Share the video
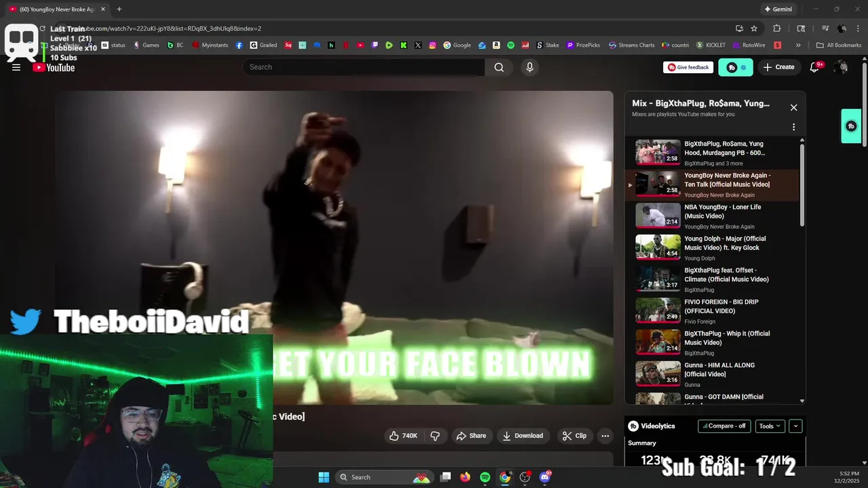The image size is (868, 488). 471,436
